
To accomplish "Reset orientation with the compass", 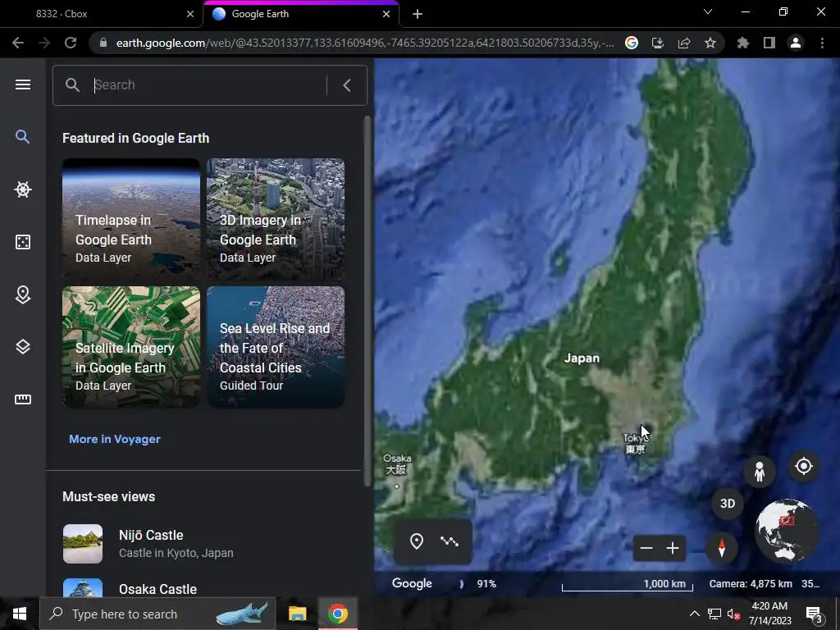I will [x=721, y=548].
